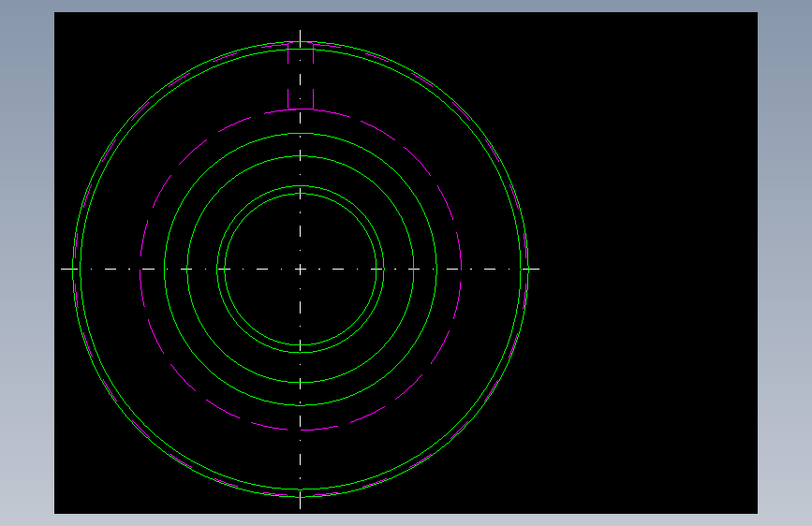
Task: Click the center crosshair of the concentric circles
Action: click(x=301, y=270)
